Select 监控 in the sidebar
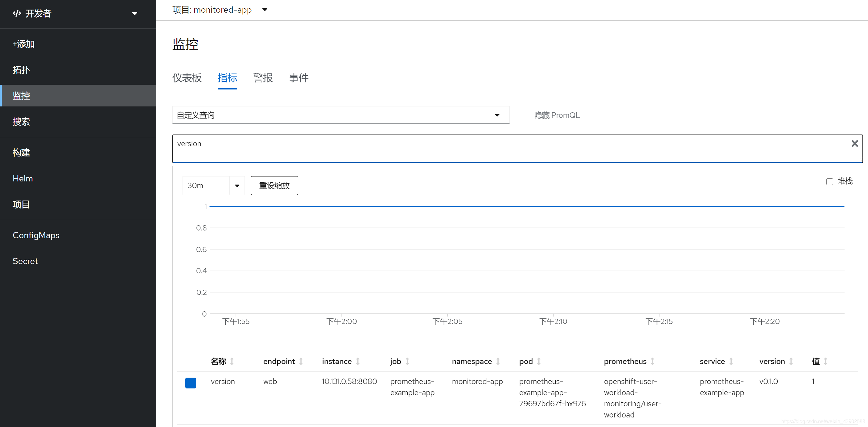 (x=78, y=96)
